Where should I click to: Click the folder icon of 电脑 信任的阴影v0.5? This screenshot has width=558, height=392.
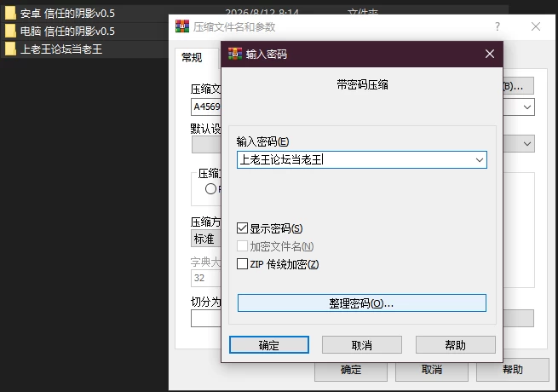(x=10, y=31)
